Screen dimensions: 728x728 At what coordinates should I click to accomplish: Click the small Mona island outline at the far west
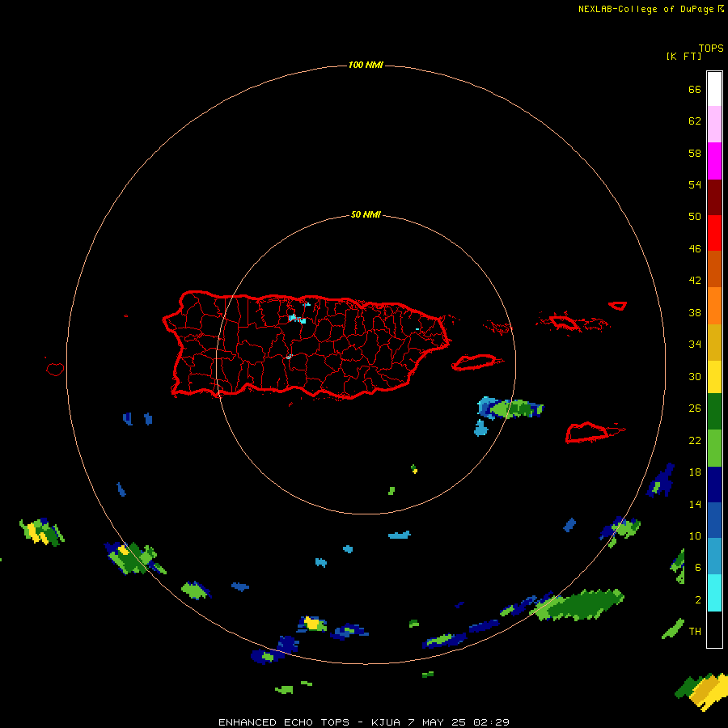55,369
